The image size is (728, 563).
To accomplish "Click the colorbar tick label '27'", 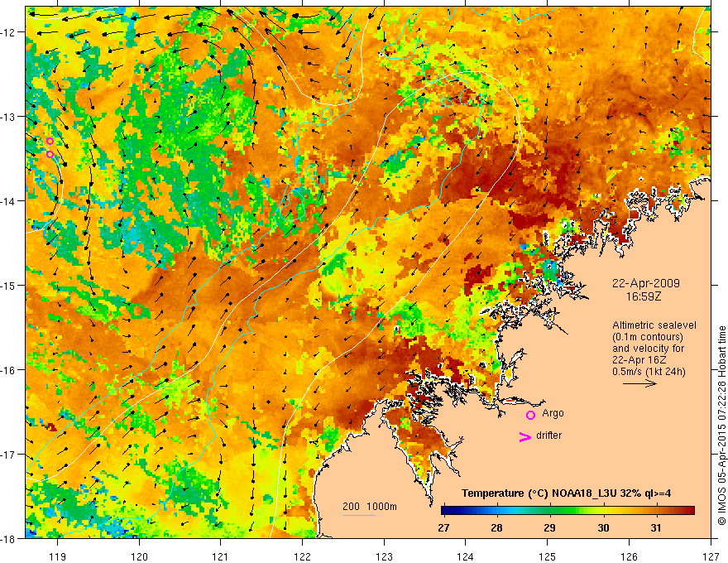I will (x=443, y=528).
